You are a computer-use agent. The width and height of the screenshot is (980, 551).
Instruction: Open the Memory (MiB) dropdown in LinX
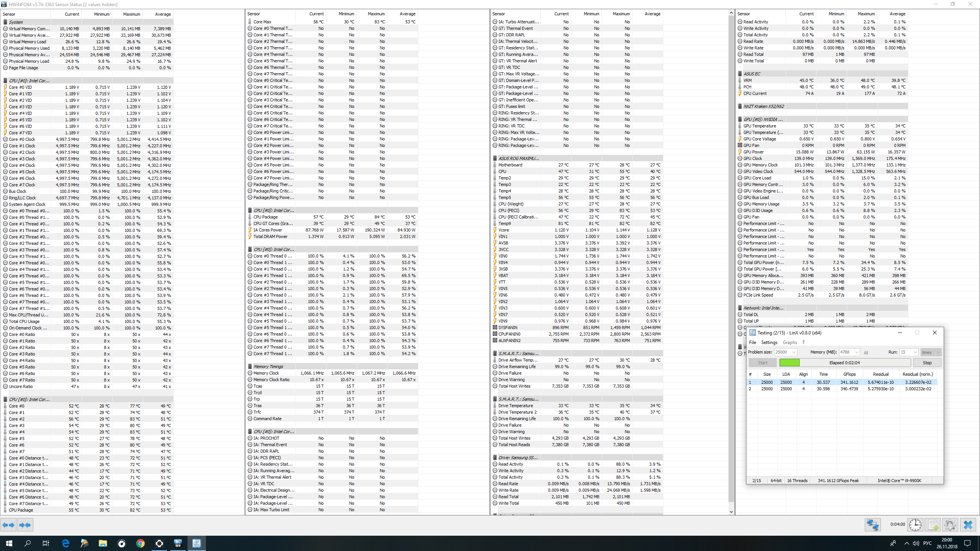(x=856, y=352)
